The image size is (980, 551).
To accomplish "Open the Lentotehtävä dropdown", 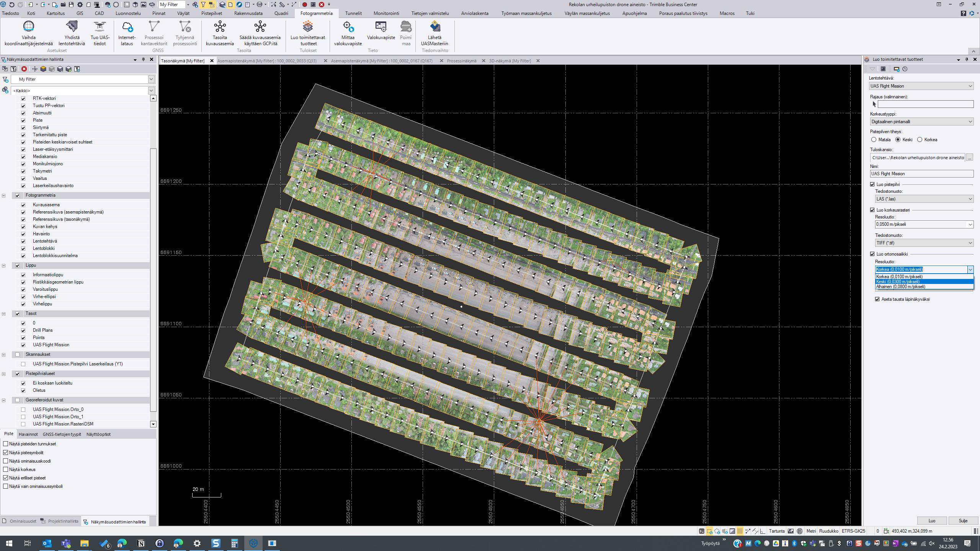I will click(x=921, y=86).
